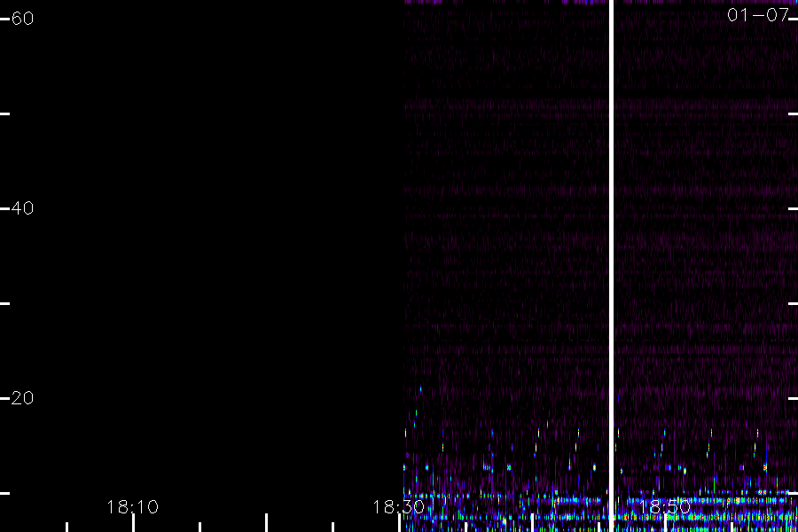Click the 18:30 time axis label

pos(398,506)
